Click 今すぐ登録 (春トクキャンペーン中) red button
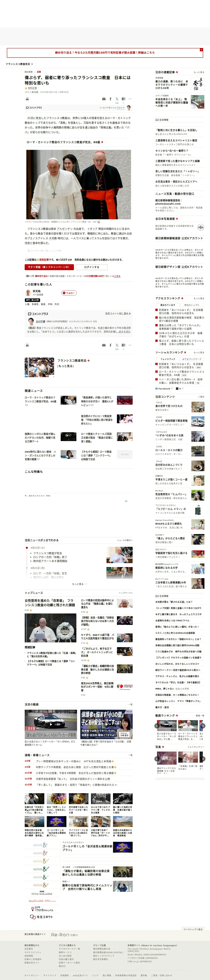 (49, 267)
